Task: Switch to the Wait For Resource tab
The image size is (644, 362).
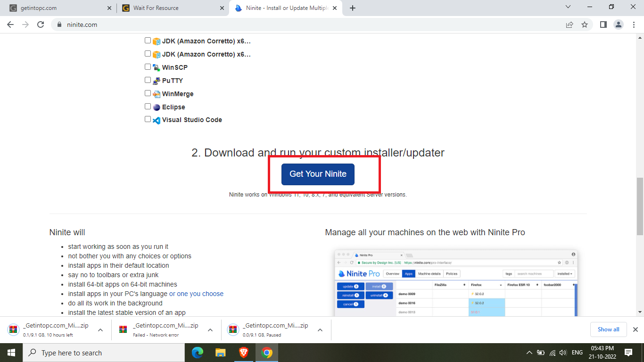Action: [173, 8]
